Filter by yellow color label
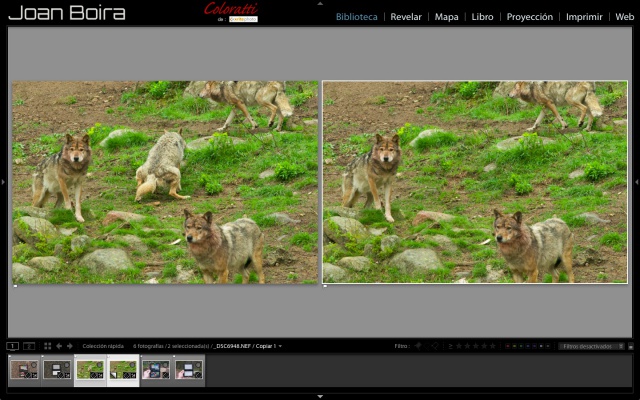 click(514, 346)
